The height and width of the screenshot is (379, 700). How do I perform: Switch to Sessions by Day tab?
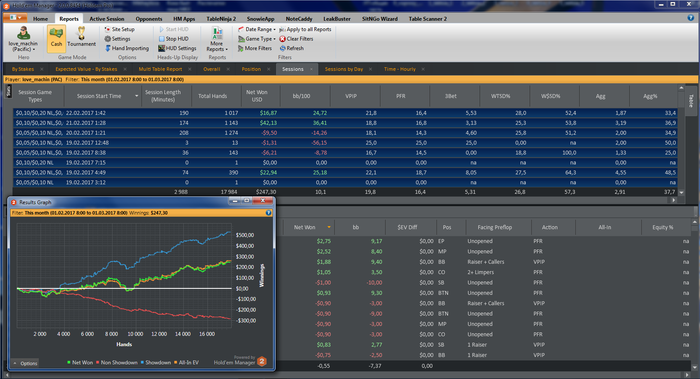344,69
